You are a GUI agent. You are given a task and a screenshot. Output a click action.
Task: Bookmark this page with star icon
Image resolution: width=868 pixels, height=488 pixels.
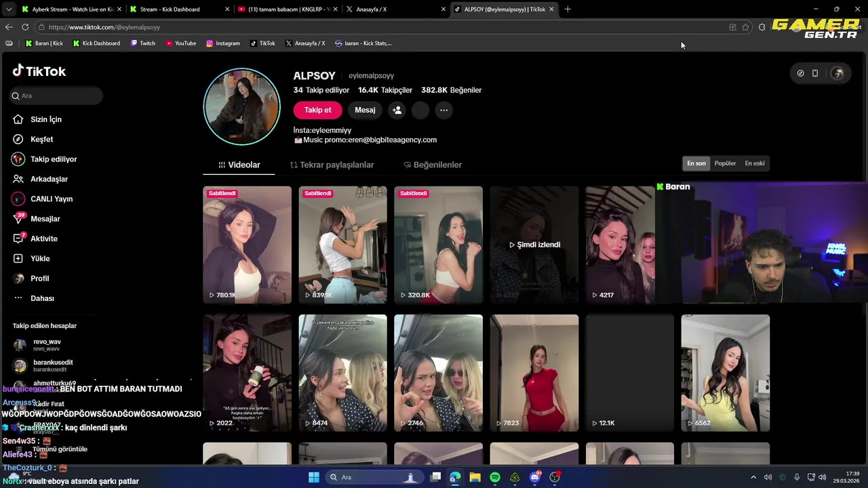(745, 27)
